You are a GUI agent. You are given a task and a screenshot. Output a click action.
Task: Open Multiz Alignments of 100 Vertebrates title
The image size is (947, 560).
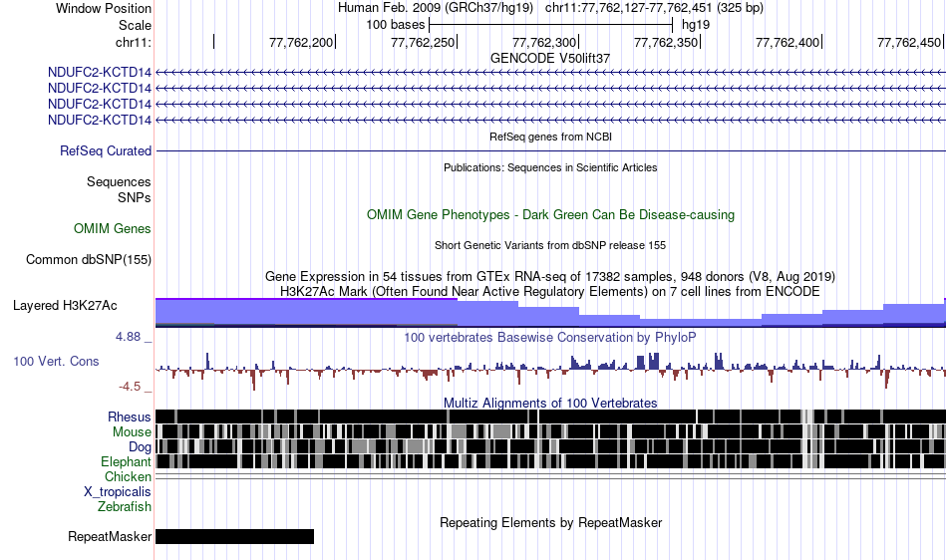(550, 404)
